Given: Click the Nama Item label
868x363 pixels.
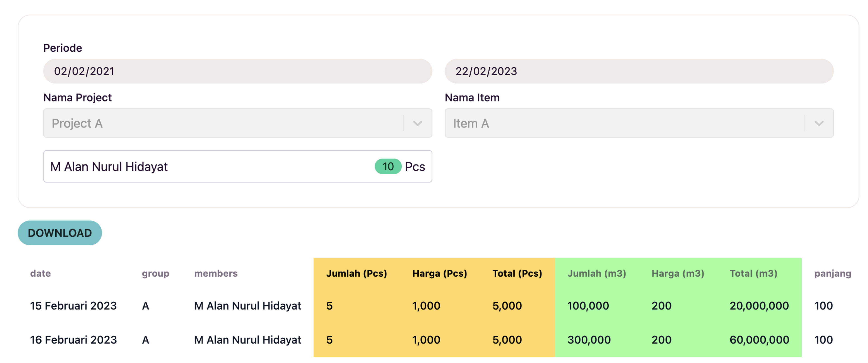Looking at the screenshot, I should coord(472,97).
